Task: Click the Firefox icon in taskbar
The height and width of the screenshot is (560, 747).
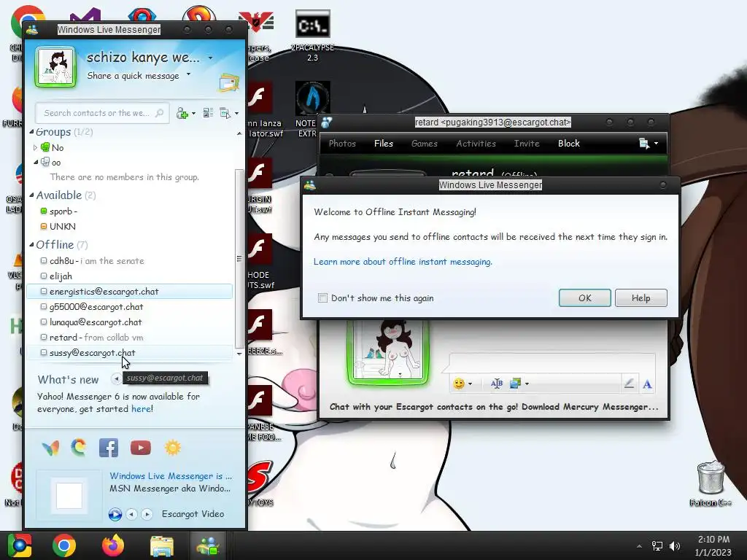Action: click(x=113, y=545)
